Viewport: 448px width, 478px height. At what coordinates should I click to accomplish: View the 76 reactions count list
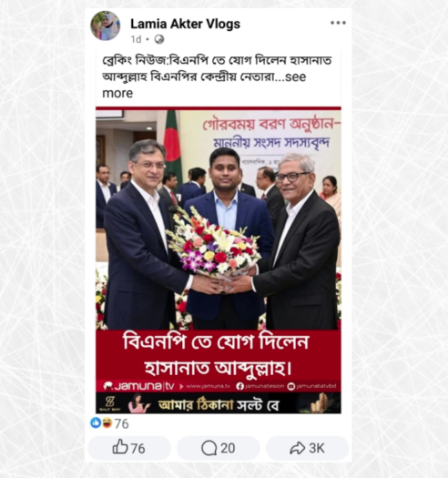point(121,423)
